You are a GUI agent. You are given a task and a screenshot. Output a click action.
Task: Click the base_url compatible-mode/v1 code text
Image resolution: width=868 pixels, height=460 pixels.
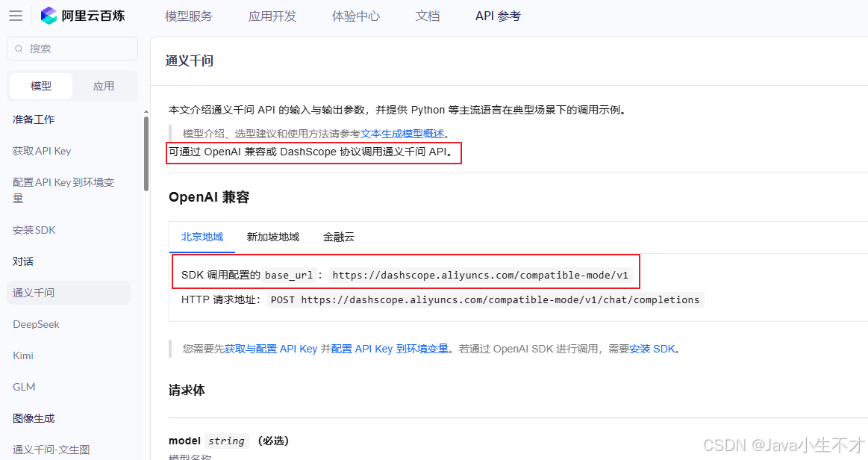coord(480,275)
